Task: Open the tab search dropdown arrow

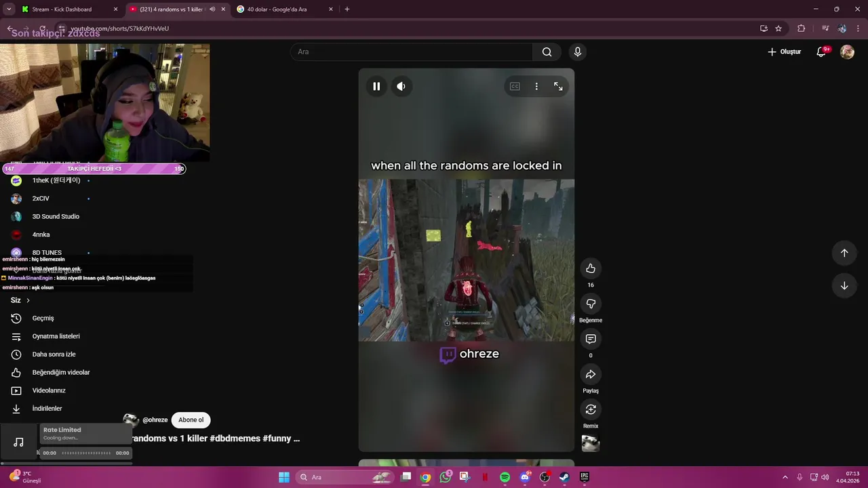Action: pos(9,9)
